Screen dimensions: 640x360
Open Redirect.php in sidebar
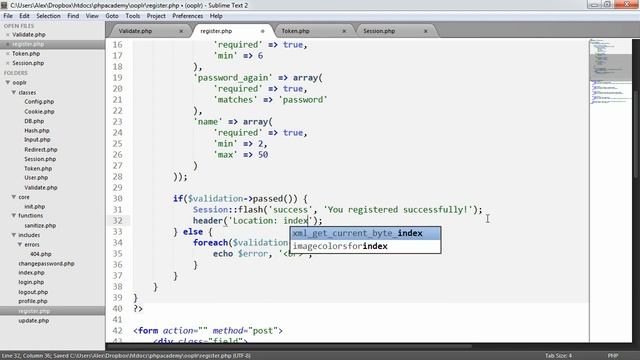click(x=41, y=150)
